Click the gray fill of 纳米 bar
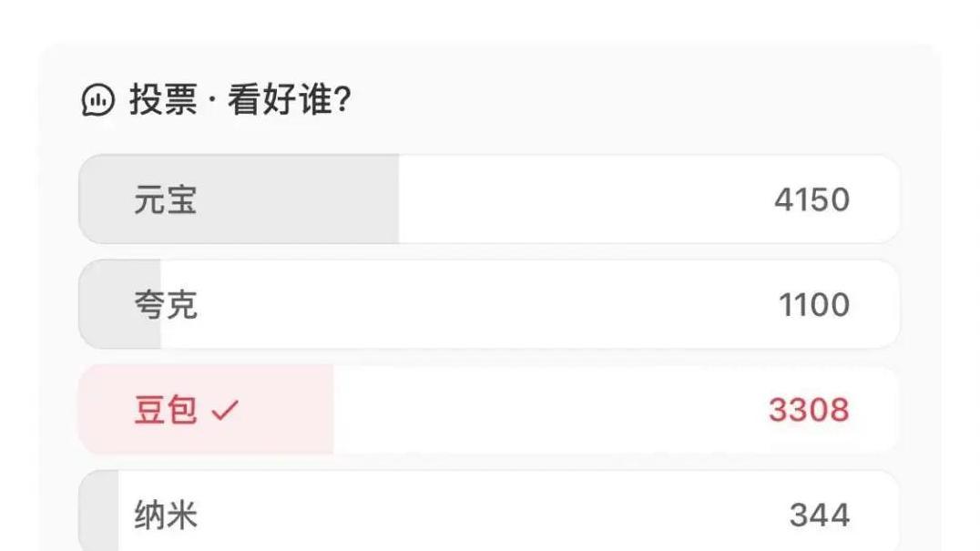The width and height of the screenshot is (980, 551). pos(98,516)
